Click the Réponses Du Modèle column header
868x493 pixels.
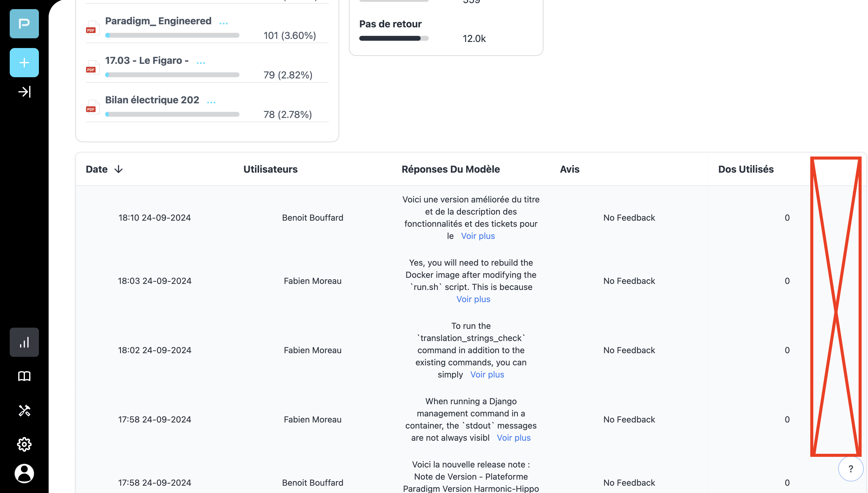point(451,169)
